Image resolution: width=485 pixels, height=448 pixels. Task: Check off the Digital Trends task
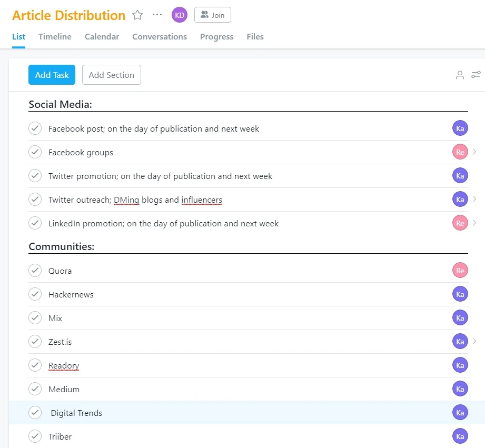click(x=35, y=413)
